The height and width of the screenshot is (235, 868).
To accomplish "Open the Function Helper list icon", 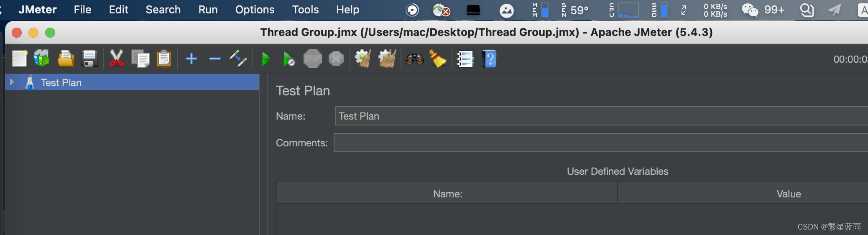I will tap(465, 59).
